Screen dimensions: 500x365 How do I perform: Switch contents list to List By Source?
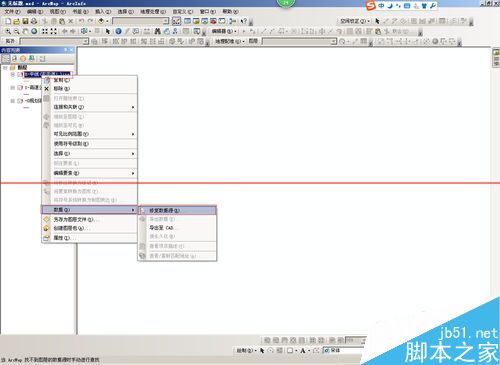[14, 59]
